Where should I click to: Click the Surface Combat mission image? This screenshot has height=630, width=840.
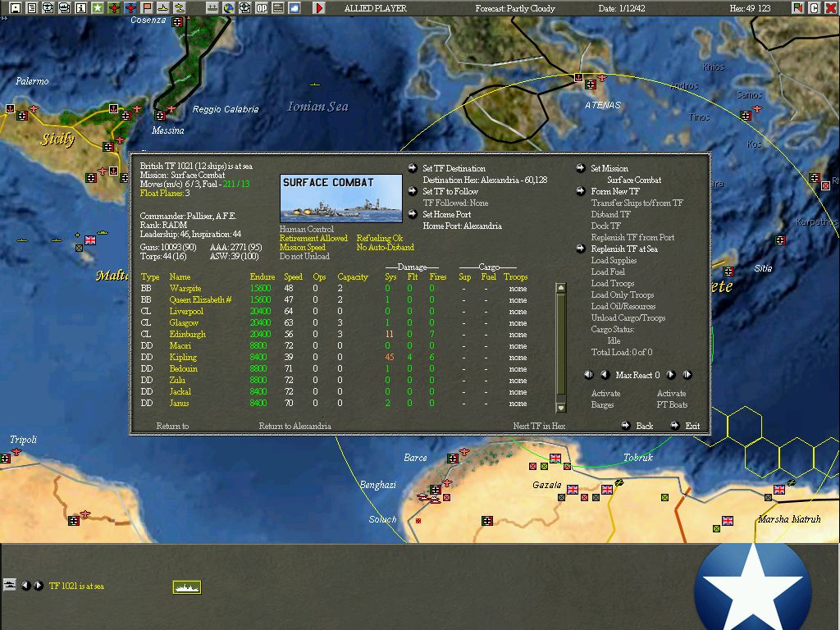tap(340, 198)
